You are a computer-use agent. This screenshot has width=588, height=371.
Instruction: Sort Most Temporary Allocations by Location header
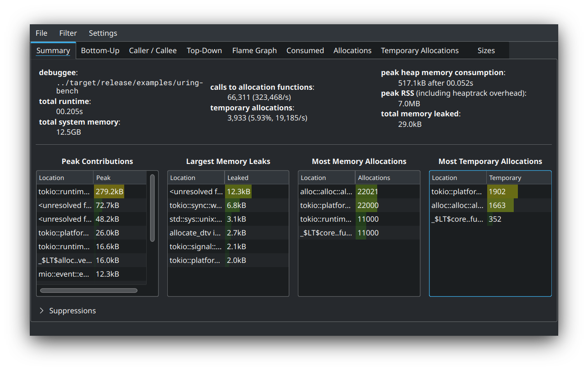pyautogui.click(x=458, y=178)
